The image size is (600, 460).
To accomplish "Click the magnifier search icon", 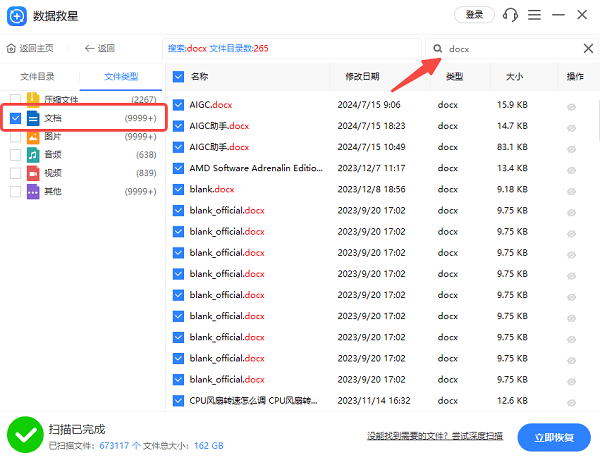I will pyautogui.click(x=437, y=48).
